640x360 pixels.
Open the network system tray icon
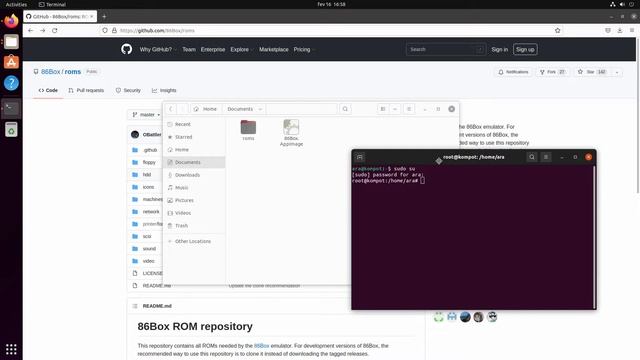point(613,4)
